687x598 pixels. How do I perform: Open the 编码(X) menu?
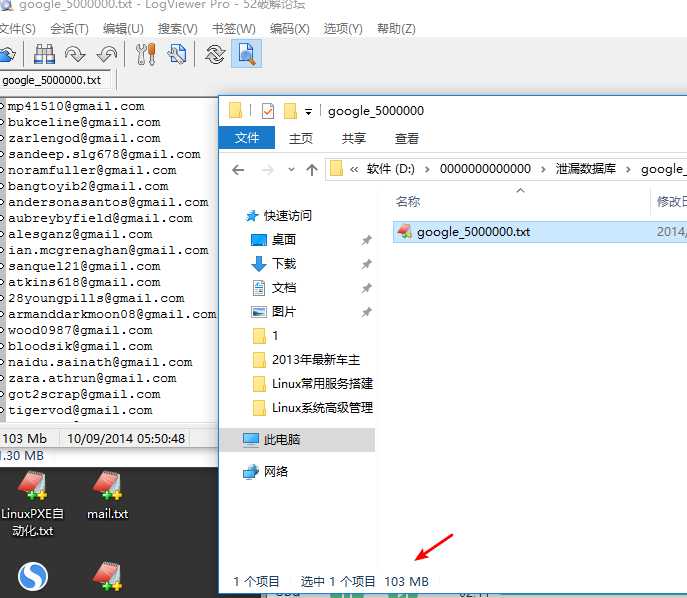[x=290, y=29]
